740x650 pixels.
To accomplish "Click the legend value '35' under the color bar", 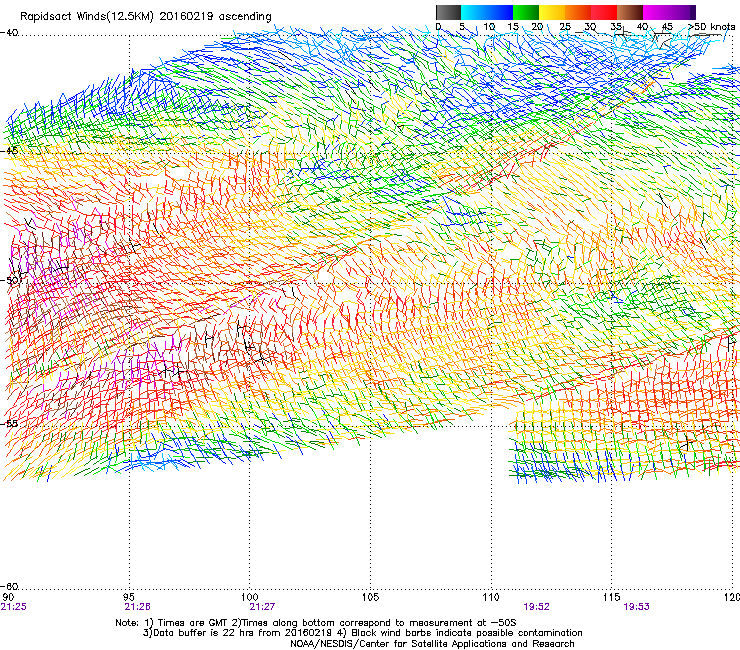I will click(x=616, y=27).
